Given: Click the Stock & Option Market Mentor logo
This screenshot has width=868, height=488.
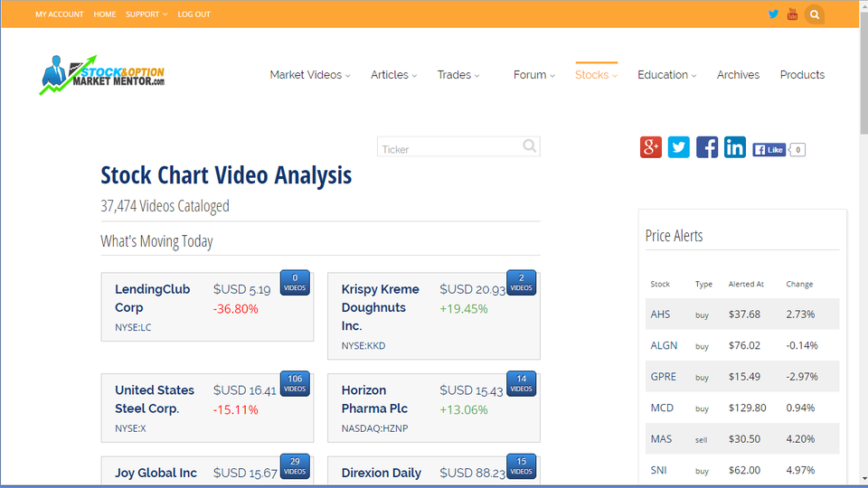Looking at the screenshot, I should 102,75.
